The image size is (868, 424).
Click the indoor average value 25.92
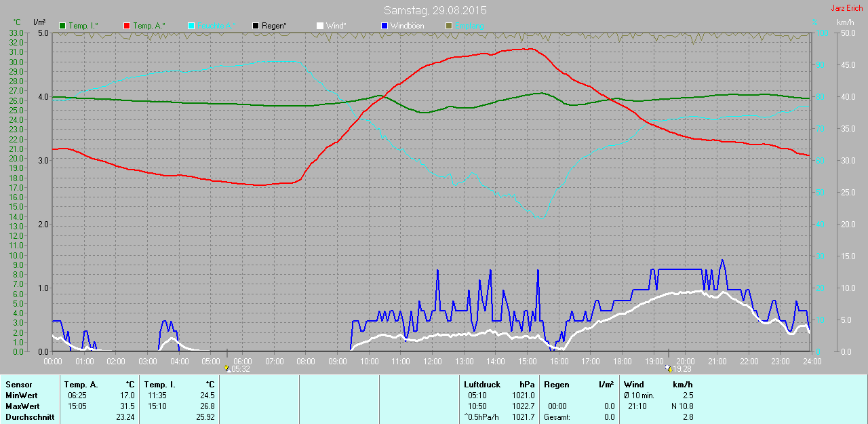(204, 417)
